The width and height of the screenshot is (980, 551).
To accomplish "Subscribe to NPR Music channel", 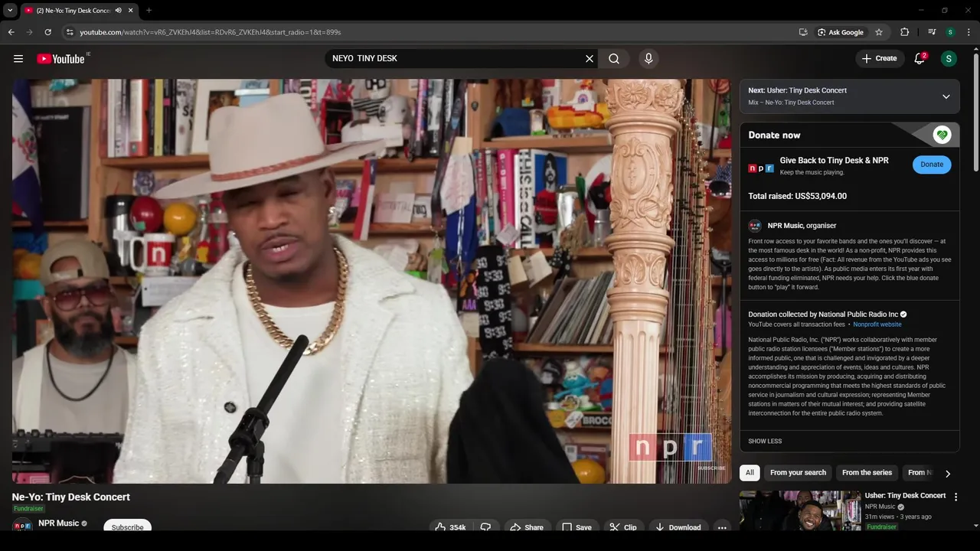I will [x=127, y=527].
